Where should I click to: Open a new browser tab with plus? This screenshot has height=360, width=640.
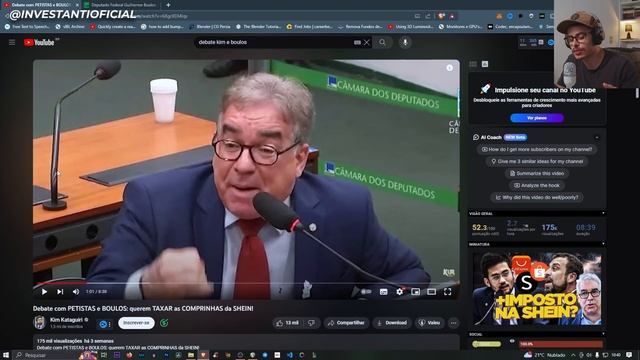[x=168, y=5]
